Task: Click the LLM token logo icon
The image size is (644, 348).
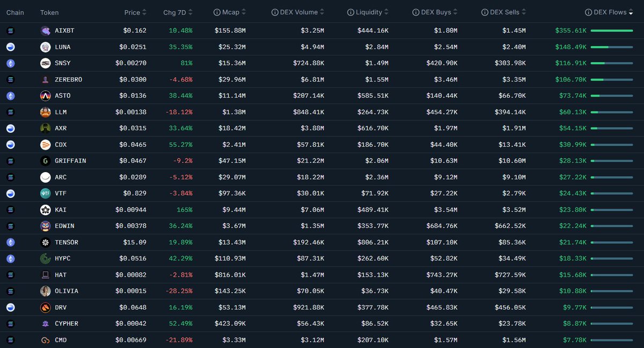Action: click(x=46, y=112)
